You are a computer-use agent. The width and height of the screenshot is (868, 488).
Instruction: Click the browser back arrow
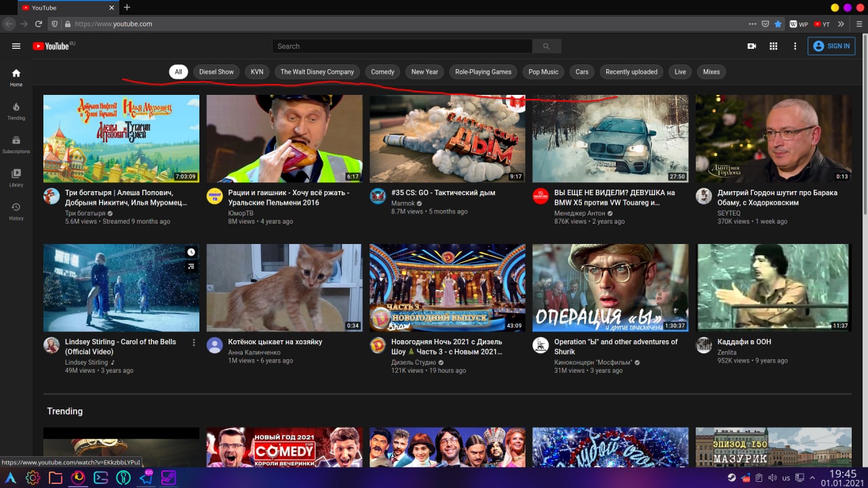tap(9, 24)
